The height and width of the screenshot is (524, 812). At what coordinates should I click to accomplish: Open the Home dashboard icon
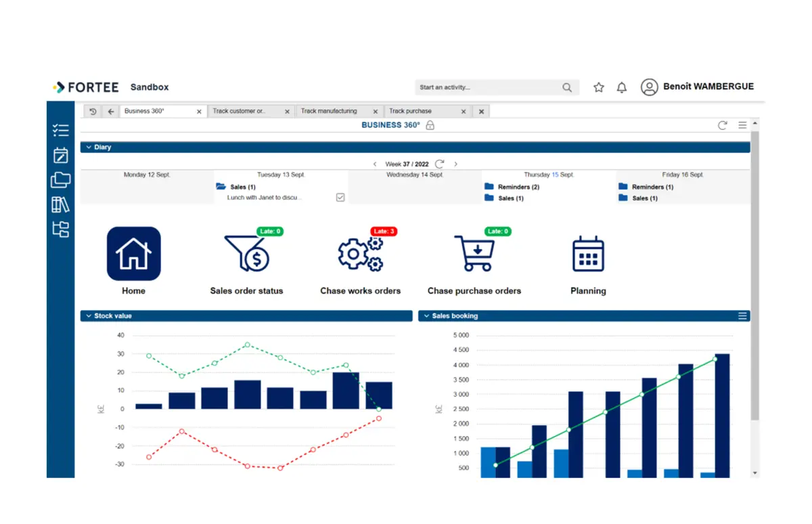coord(133,254)
